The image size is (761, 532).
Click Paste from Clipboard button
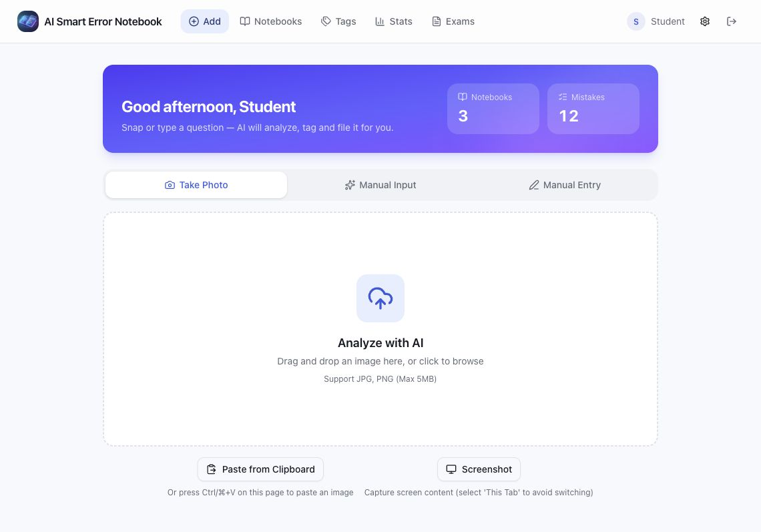click(260, 469)
